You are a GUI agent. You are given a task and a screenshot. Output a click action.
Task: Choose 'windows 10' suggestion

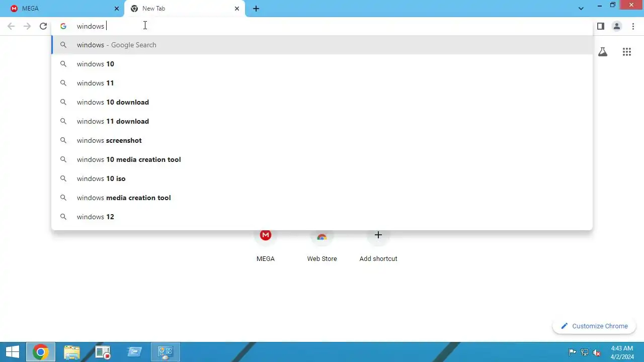(x=322, y=64)
